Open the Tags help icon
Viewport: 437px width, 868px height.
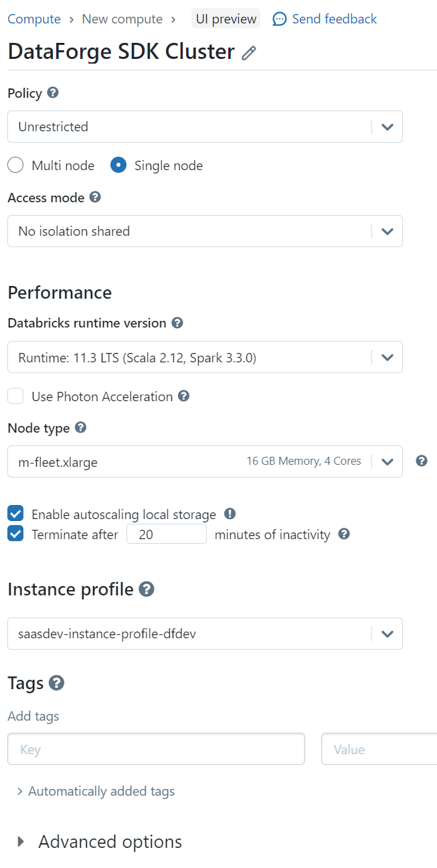tap(56, 684)
